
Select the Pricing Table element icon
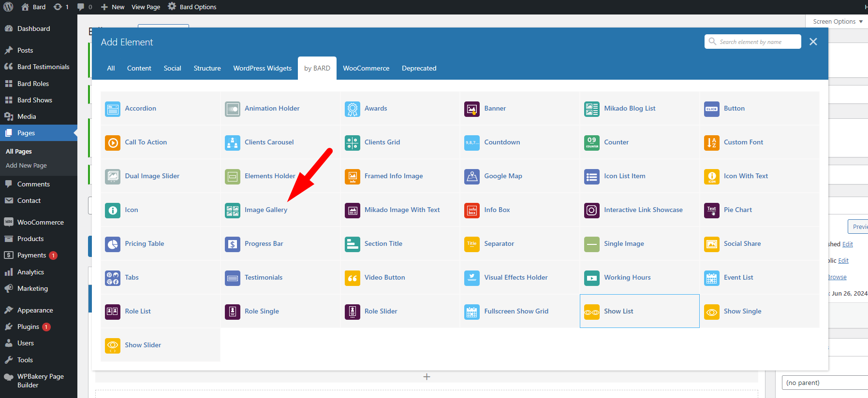[113, 244]
